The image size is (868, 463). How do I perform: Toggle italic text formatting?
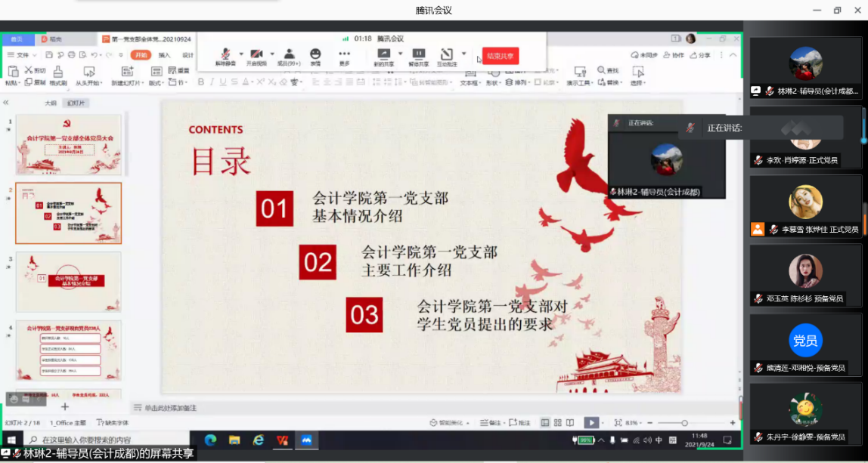pos(212,82)
